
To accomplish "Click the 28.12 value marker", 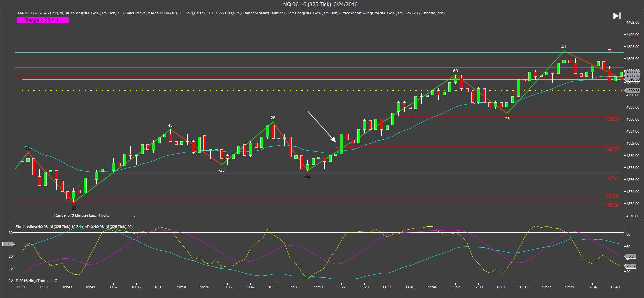I will tap(631, 266).
